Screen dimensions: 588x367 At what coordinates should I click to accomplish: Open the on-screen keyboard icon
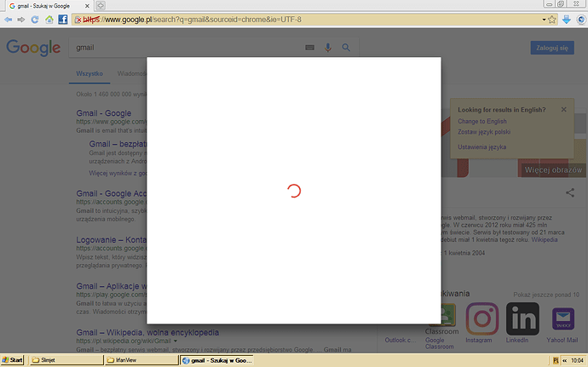pos(309,48)
